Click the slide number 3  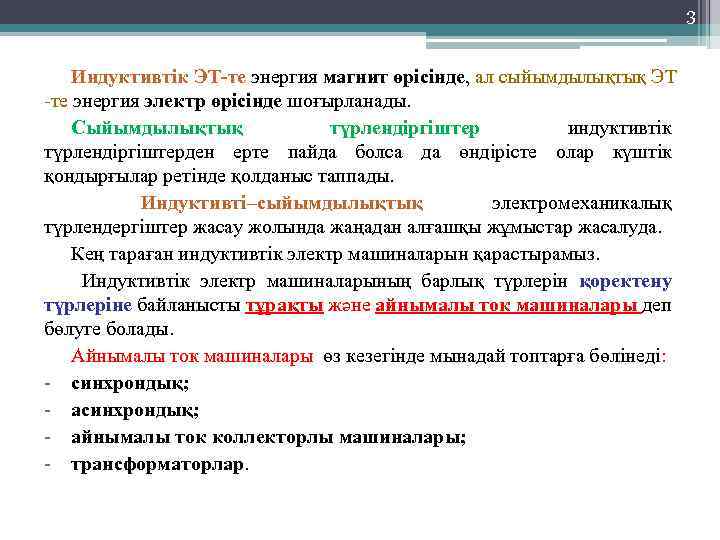[691, 17]
